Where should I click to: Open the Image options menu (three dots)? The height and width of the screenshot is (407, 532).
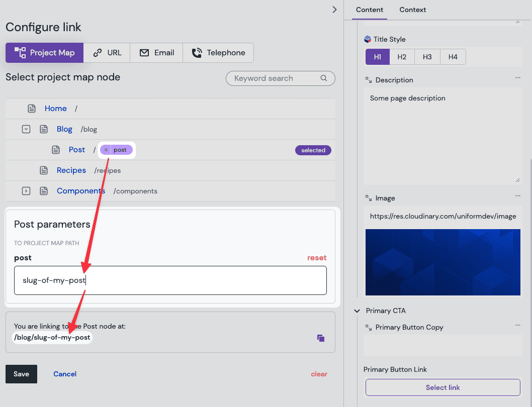click(x=518, y=195)
